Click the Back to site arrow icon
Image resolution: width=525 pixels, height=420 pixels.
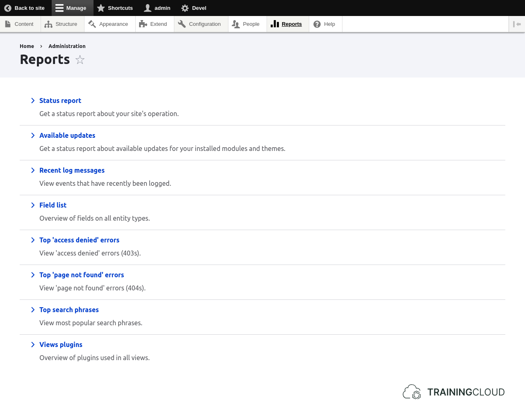point(8,8)
